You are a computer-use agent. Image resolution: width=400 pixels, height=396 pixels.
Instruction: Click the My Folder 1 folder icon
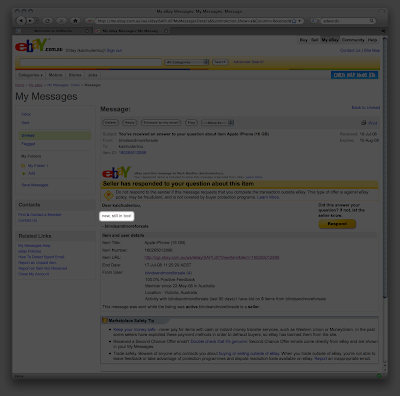click(23, 166)
